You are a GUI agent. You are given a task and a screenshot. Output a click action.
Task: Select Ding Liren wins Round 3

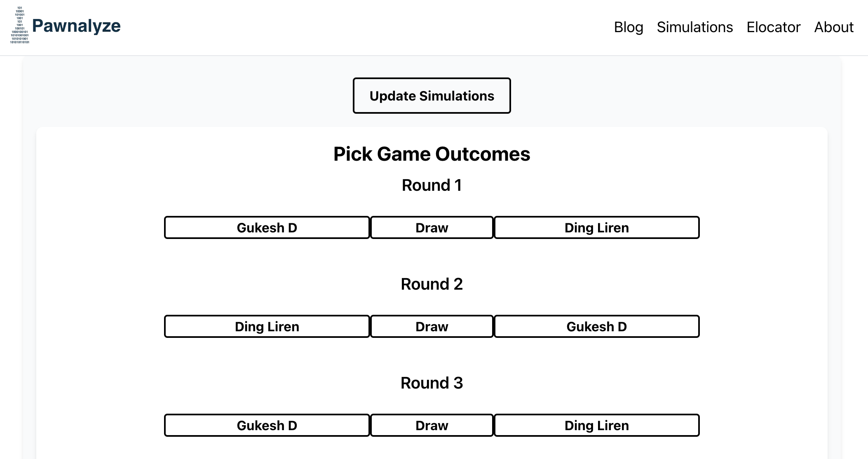597,424
